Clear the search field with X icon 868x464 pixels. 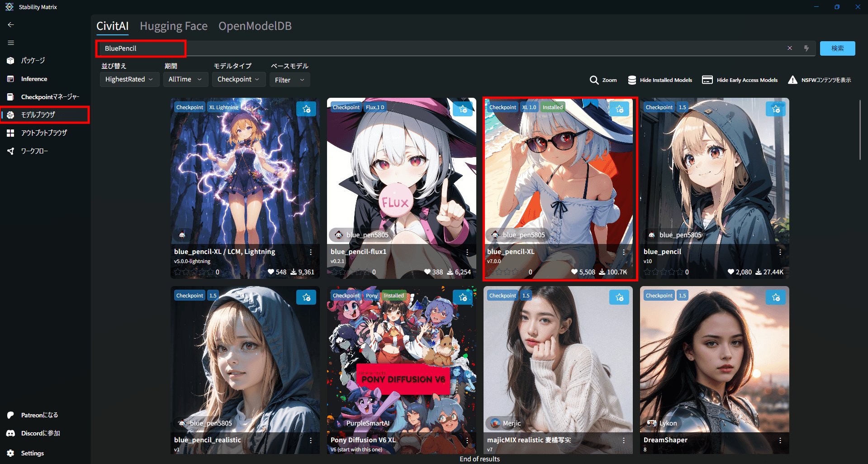790,48
